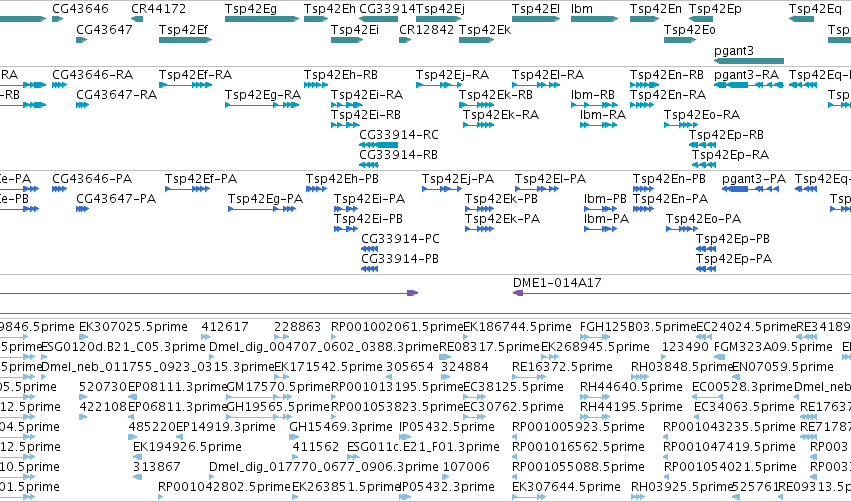Viewport: 851px width, 502px height.
Task: Click the Tsp42Ep-RB transcript label
Action: (726, 135)
